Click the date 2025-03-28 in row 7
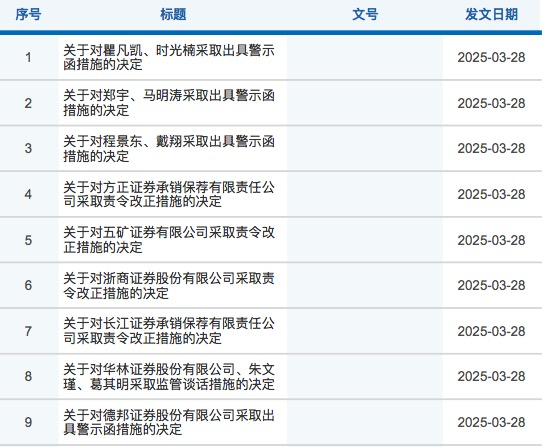 pos(491,331)
